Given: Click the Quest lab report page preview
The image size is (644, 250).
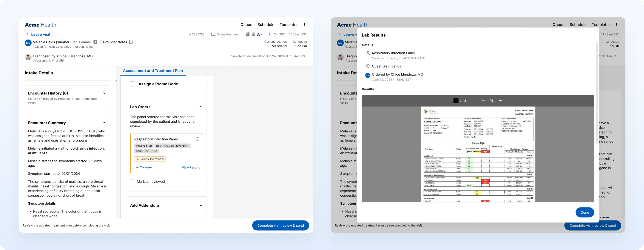Looking at the screenshot, I should (478, 154).
